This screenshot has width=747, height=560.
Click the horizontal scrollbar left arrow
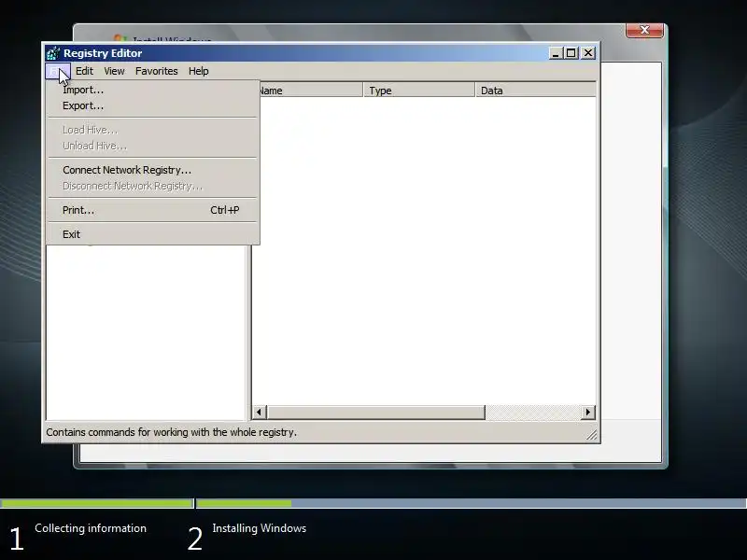coord(260,412)
